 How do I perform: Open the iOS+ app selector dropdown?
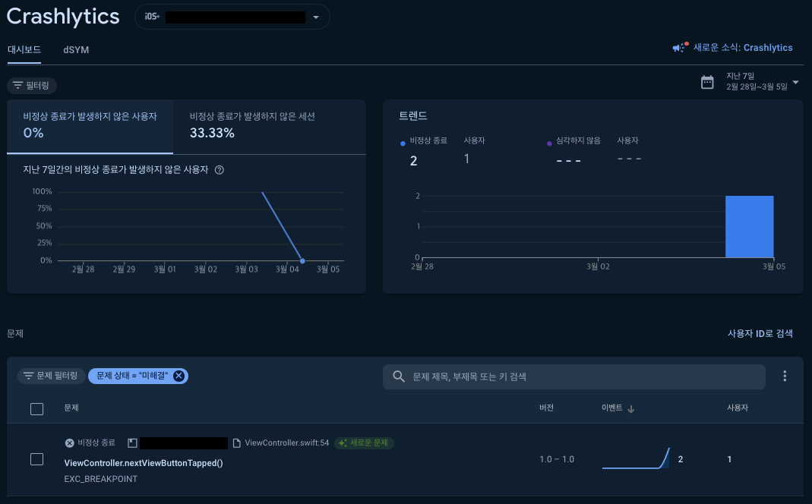[x=232, y=17]
